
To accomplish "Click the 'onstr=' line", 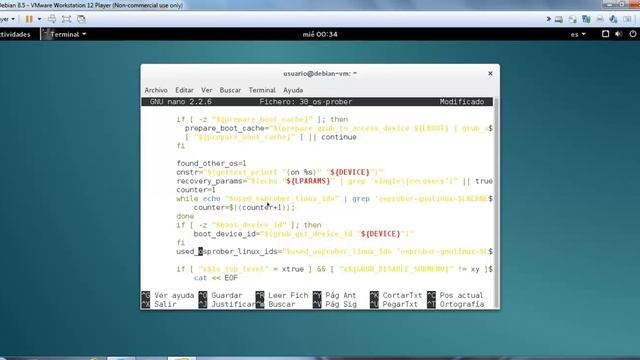I will click(280, 172).
